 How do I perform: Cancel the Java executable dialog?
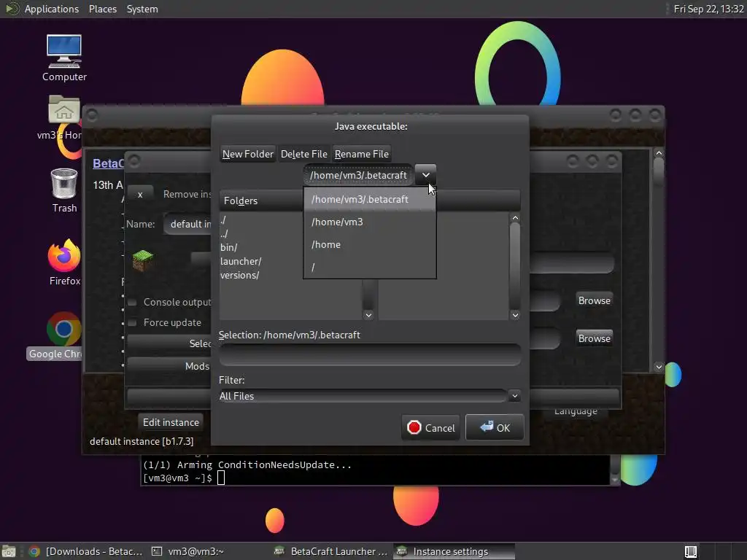431,427
